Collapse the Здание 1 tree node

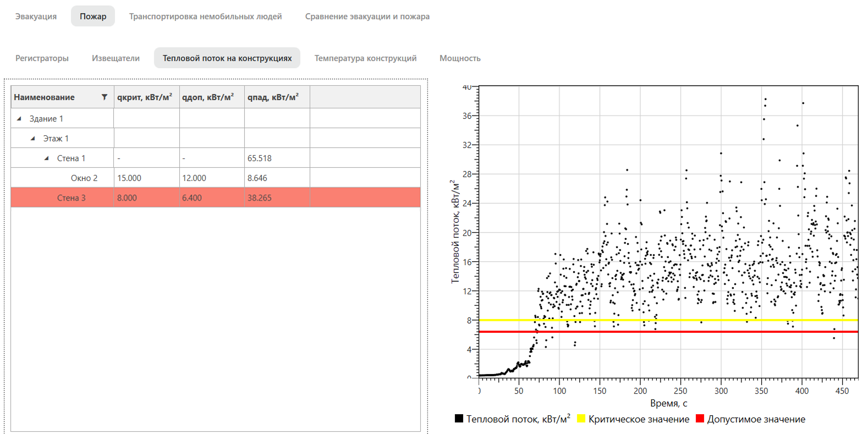coord(19,118)
